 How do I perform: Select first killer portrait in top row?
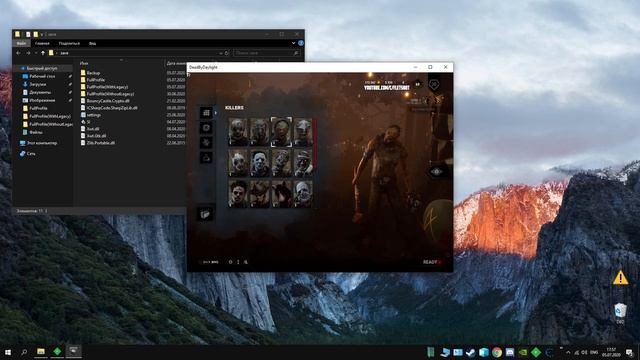click(238, 132)
